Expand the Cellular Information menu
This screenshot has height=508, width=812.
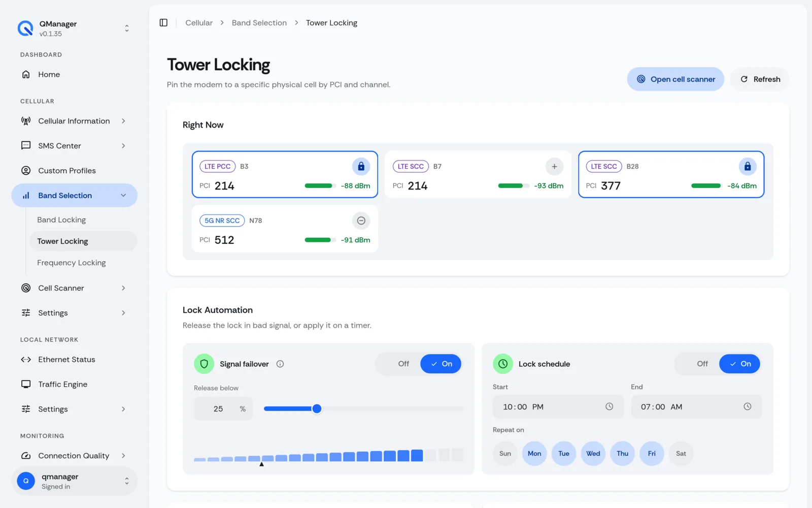(x=74, y=121)
